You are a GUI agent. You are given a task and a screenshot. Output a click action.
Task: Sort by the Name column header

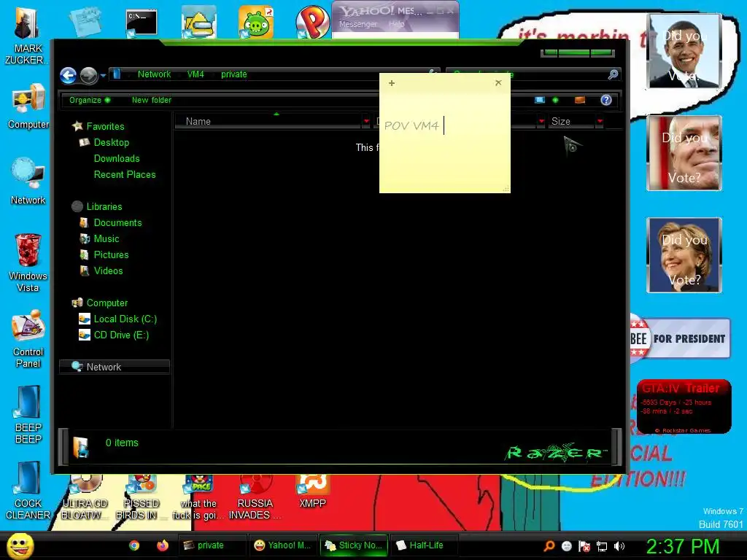268,122
